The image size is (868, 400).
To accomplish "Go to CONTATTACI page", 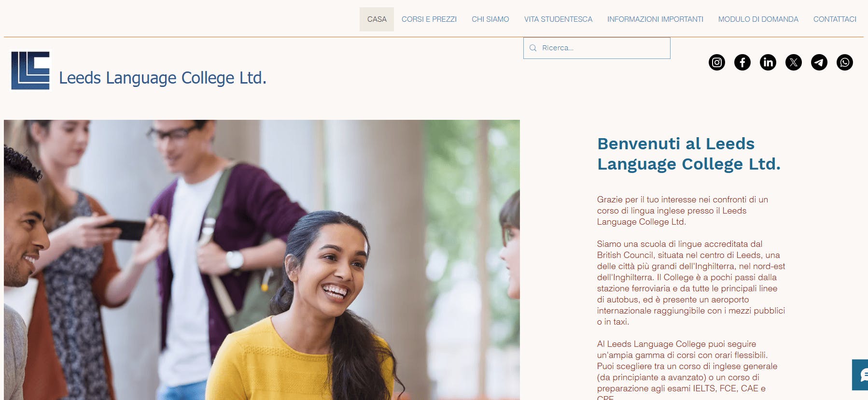I will (x=835, y=19).
